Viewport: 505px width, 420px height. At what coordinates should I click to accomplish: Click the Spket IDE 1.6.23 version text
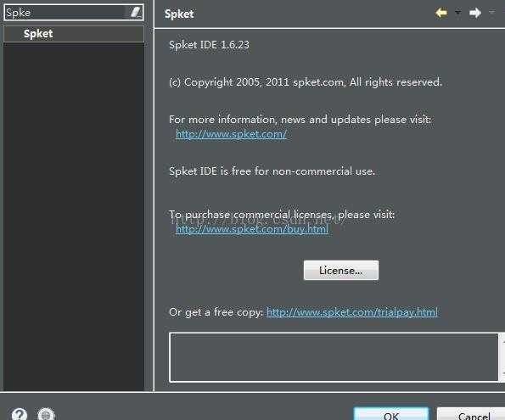coord(209,45)
